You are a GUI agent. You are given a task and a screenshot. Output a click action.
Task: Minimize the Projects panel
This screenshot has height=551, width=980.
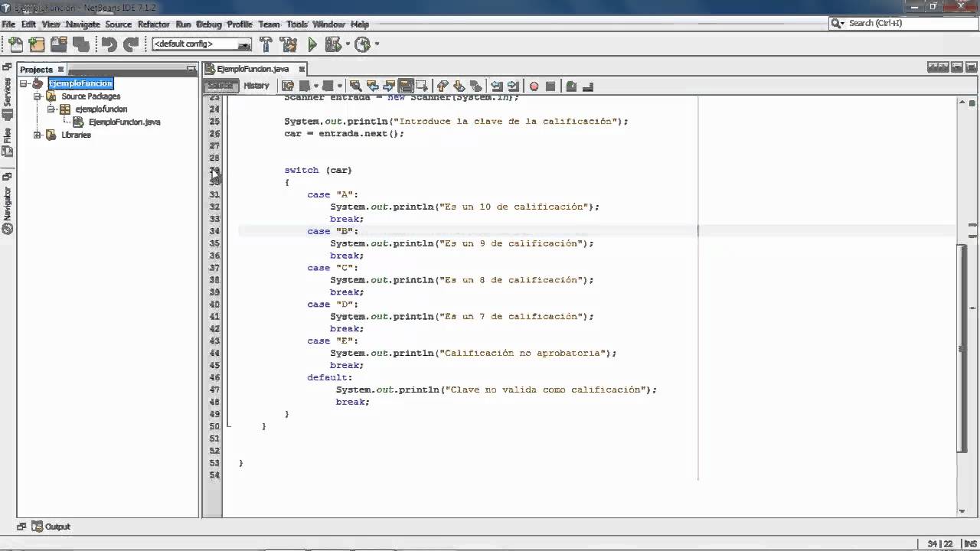[191, 70]
